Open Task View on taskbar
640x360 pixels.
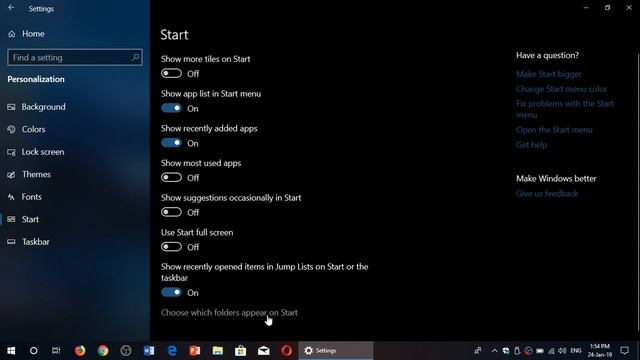click(56, 351)
